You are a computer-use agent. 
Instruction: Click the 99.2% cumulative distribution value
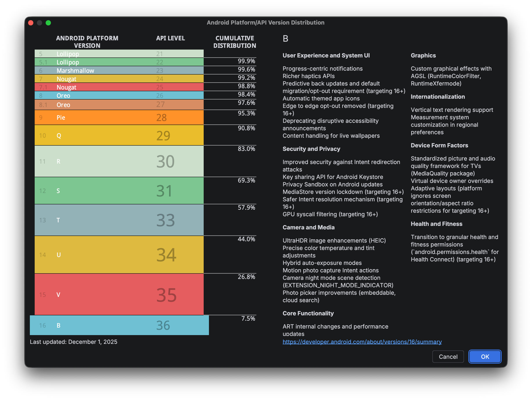[246, 78]
